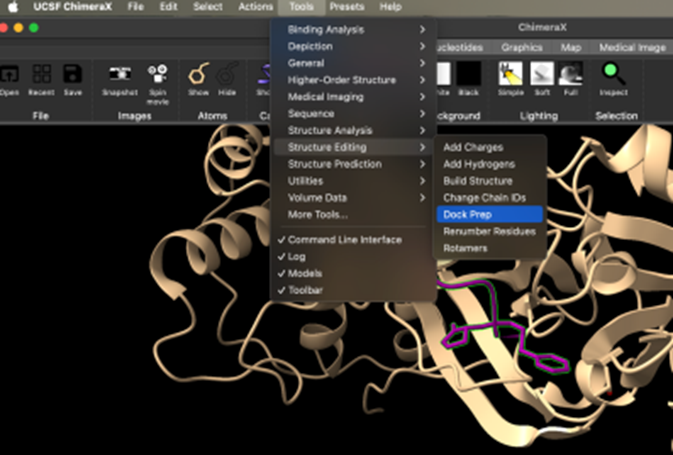Close the open Tools menu
Viewport: 673px width, 455px height.
[301, 6]
